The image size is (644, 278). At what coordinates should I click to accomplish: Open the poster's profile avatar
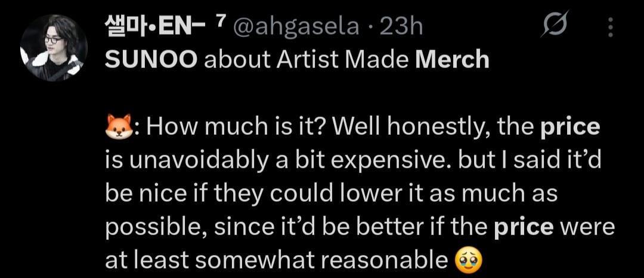54,47
